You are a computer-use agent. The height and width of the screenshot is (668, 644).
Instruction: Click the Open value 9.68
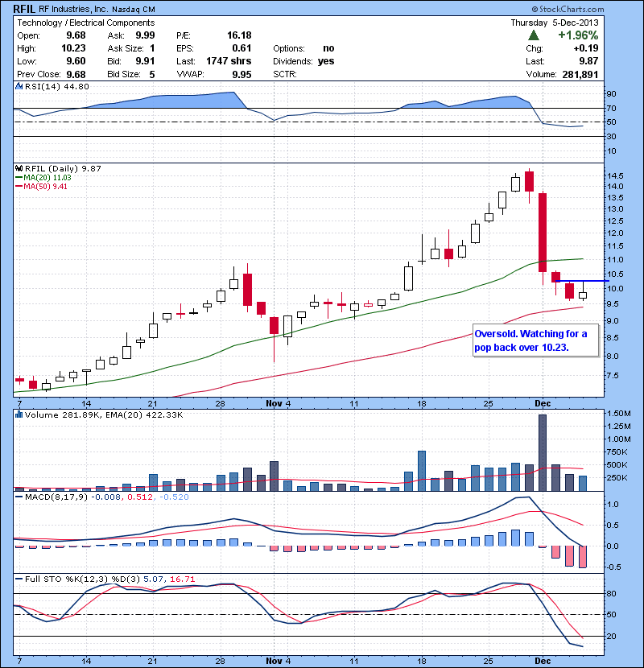click(76, 35)
